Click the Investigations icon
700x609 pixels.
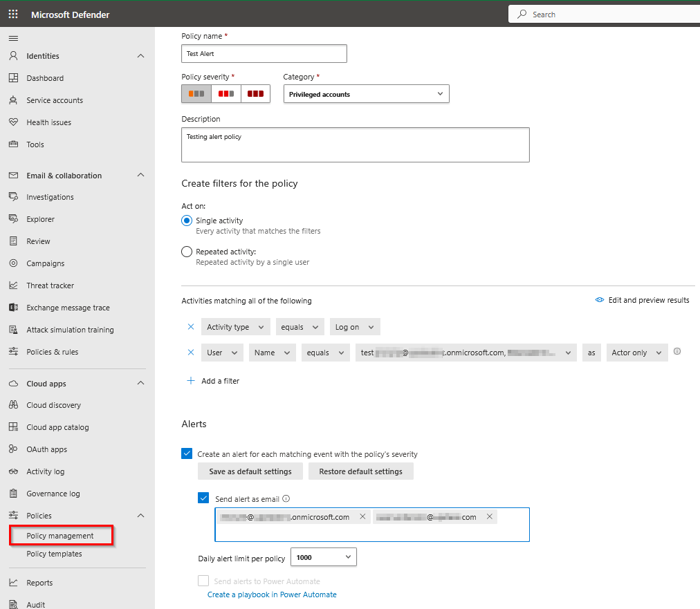coord(13,197)
